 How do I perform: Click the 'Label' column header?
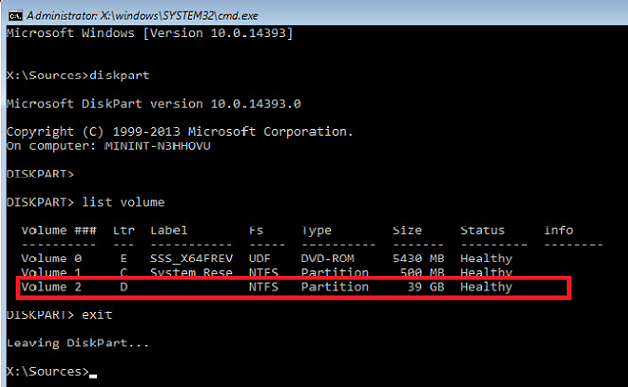[169, 230]
